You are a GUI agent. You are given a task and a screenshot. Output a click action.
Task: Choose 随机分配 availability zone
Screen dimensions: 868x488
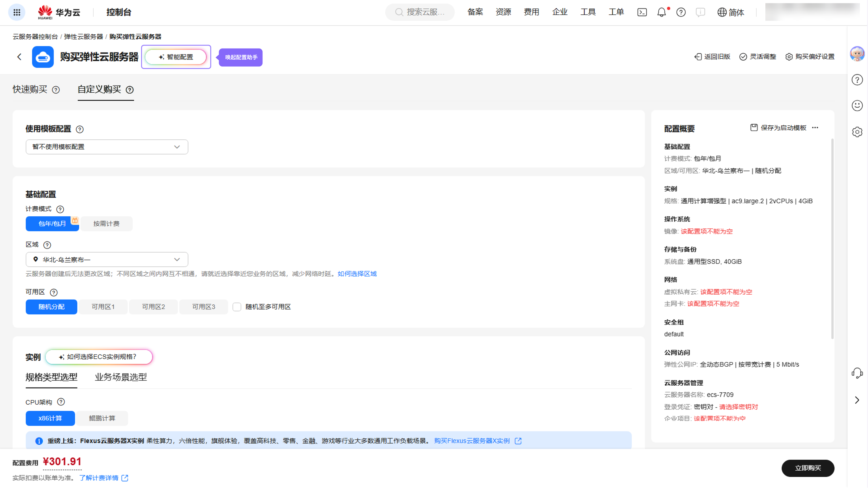[51, 307]
